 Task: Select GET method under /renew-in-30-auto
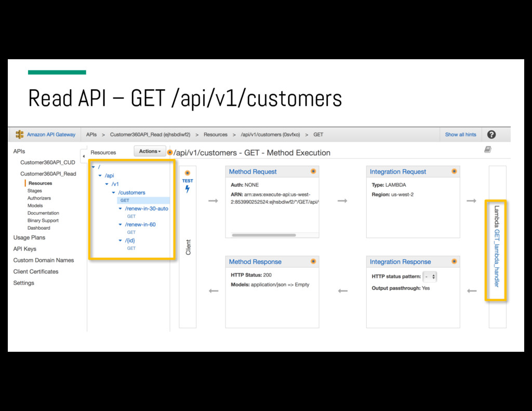coord(131,216)
